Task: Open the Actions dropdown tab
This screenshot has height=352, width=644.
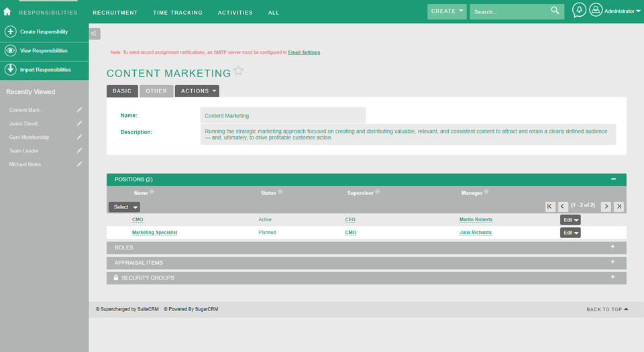Action: click(197, 91)
